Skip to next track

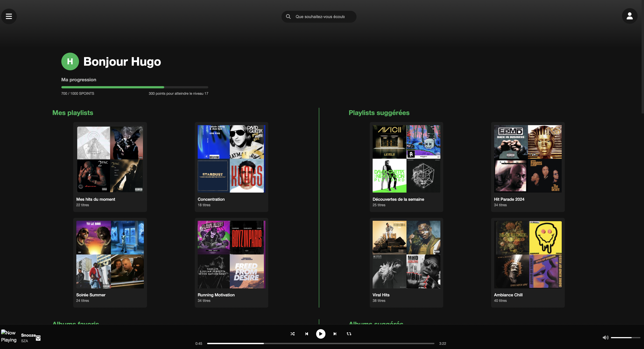(335, 334)
